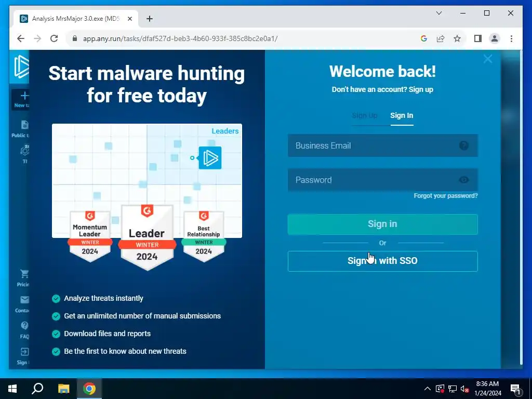Open Chrome profile avatar icon
This screenshot has height=399, width=532.
coord(495,38)
